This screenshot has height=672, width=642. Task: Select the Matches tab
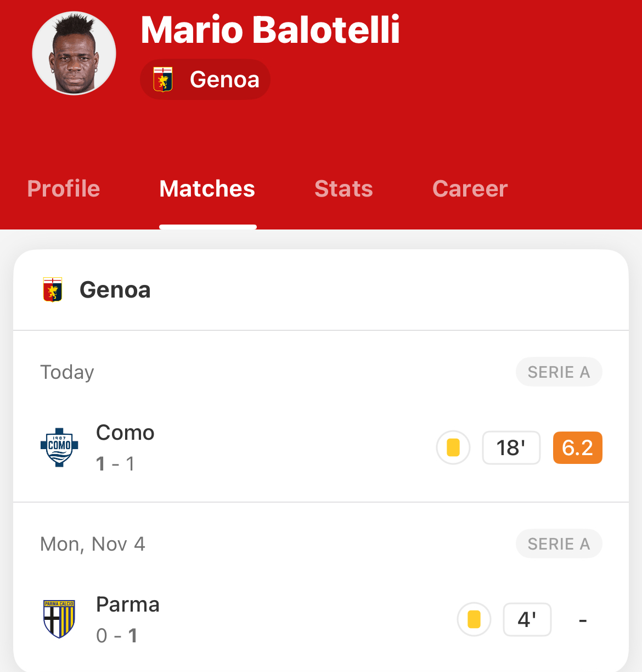click(207, 189)
